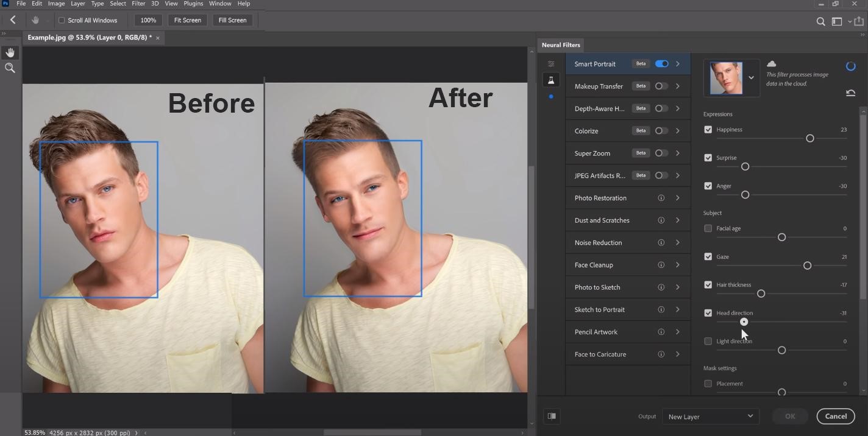
Task: Expand the preview thumbnail chevron
Action: (x=751, y=77)
